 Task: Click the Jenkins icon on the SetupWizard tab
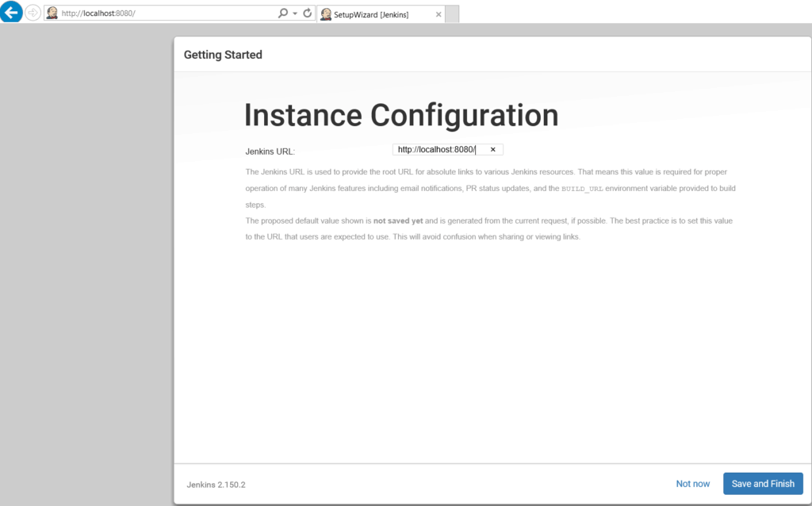pos(326,14)
